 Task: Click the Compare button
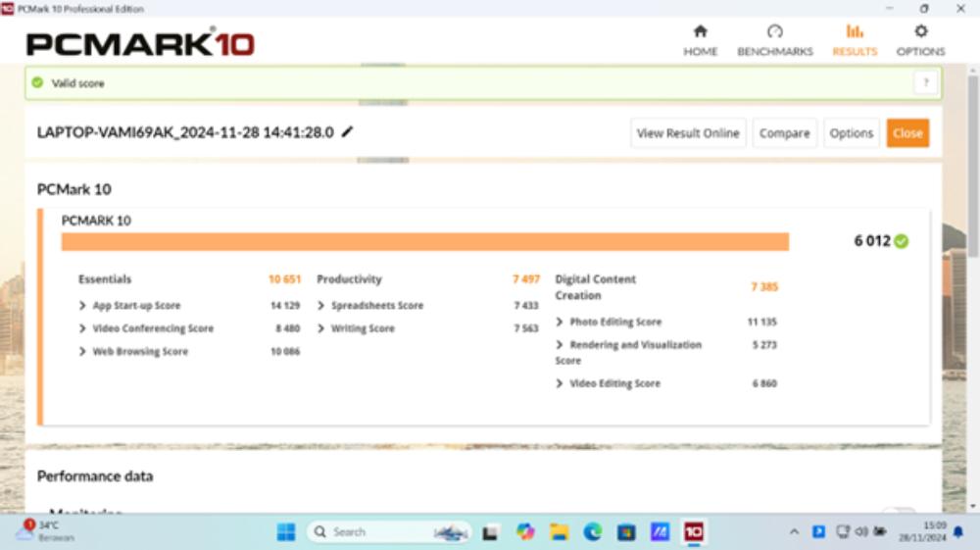(x=784, y=133)
